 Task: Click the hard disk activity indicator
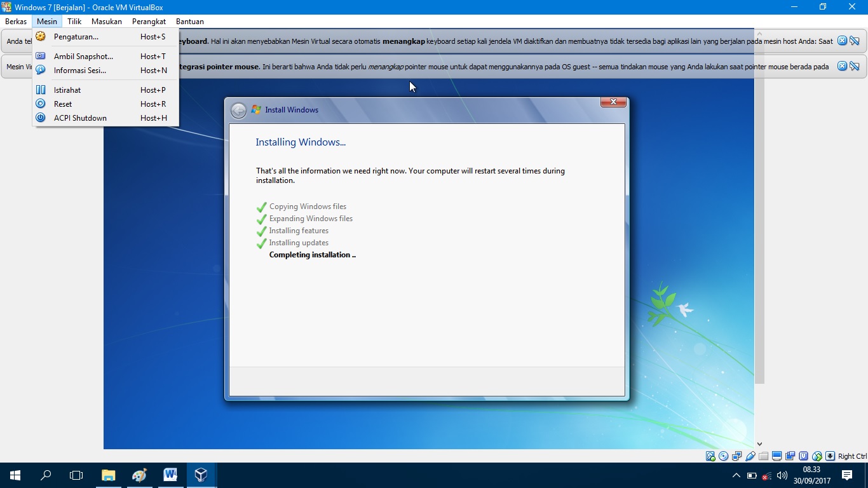pos(710,456)
